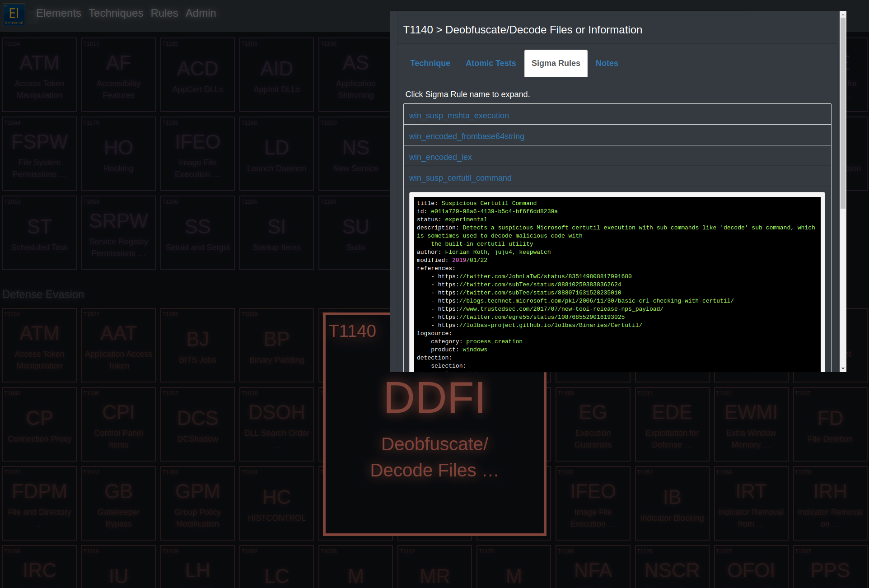869x588 pixels.
Task: Open the Gatekeeper Bypass tile
Action: tap(118, 504)
